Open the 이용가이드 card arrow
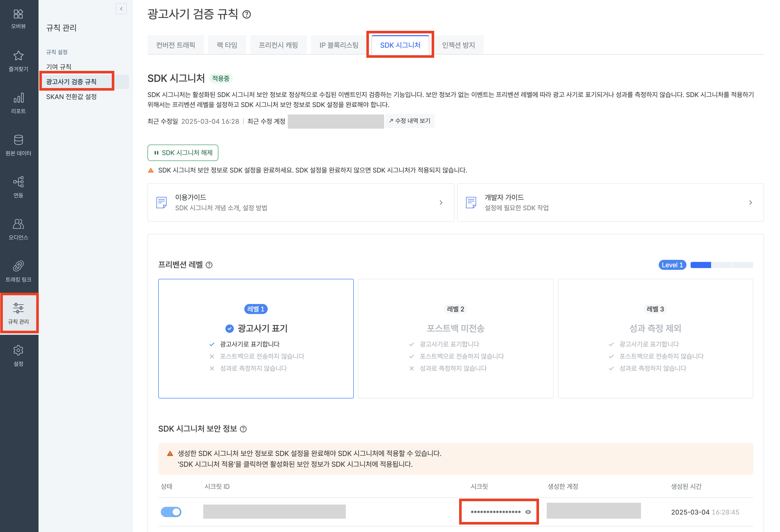The height and width of the screenshot is (532, 780). click(x=441, y=203)
